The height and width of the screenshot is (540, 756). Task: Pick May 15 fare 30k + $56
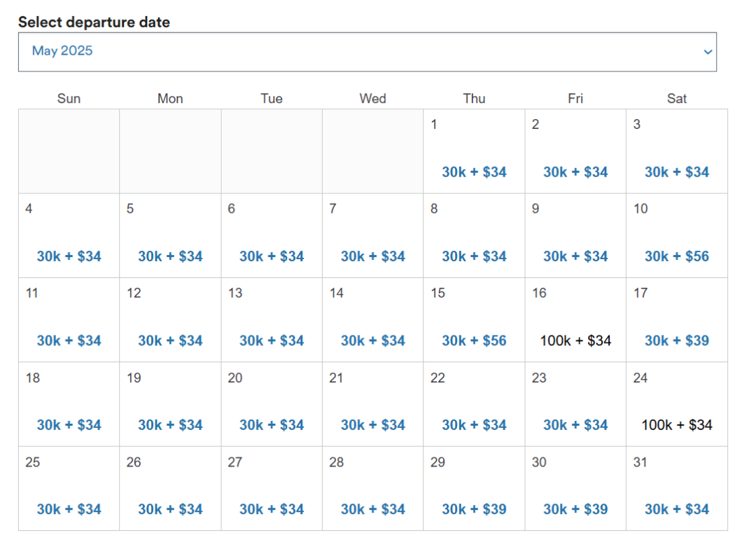pyautogui.click(x=474, y=320)
